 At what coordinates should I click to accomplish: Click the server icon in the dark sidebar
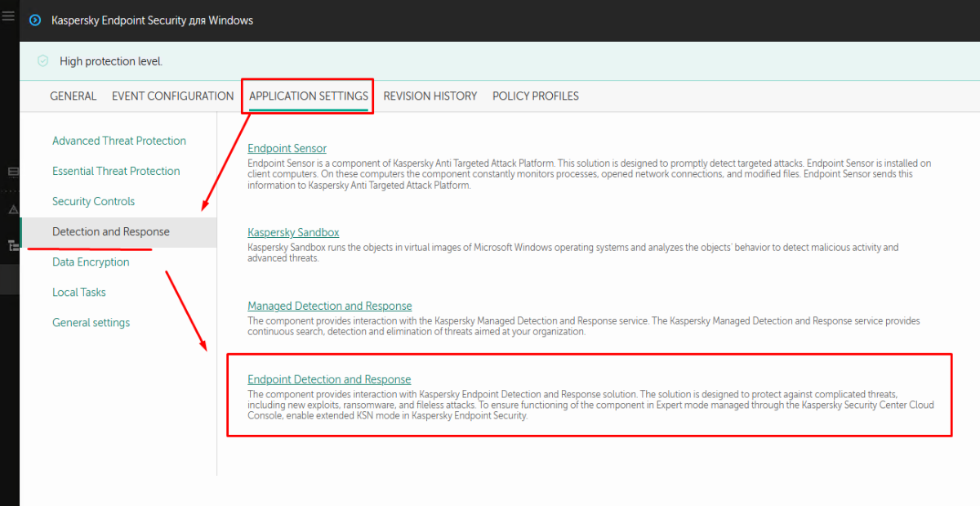(12, 172)
